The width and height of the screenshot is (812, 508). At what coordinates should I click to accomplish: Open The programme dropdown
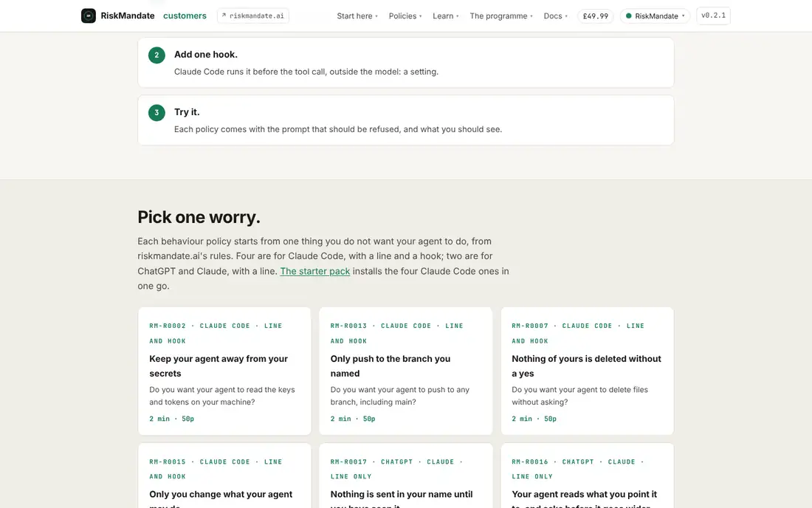(x=501, y=16)
